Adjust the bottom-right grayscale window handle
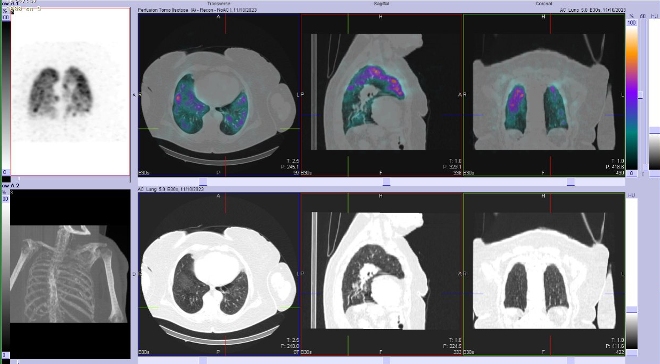Viewport: 660px width, 364px height. click(632, 310)
